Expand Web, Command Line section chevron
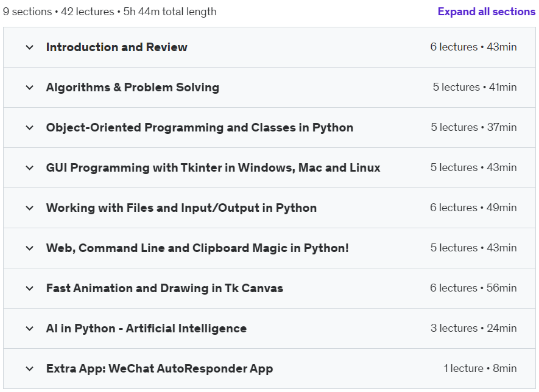 coord(30,248)
